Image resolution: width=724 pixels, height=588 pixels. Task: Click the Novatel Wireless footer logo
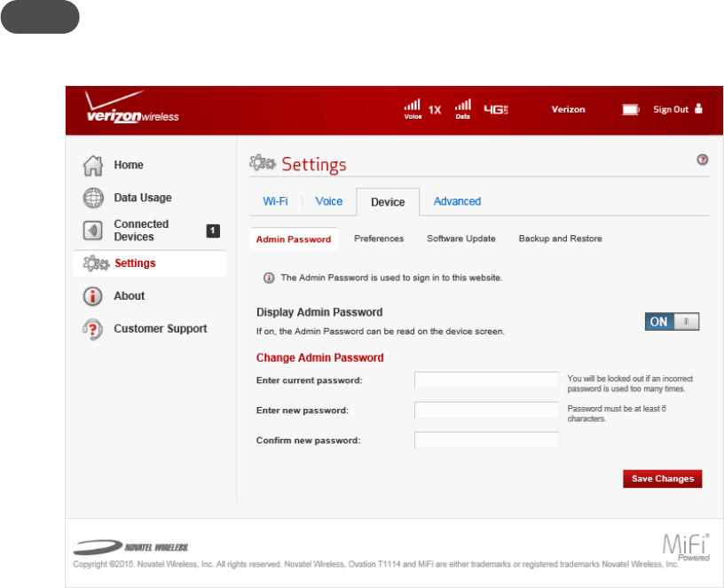tap(130, 547)
